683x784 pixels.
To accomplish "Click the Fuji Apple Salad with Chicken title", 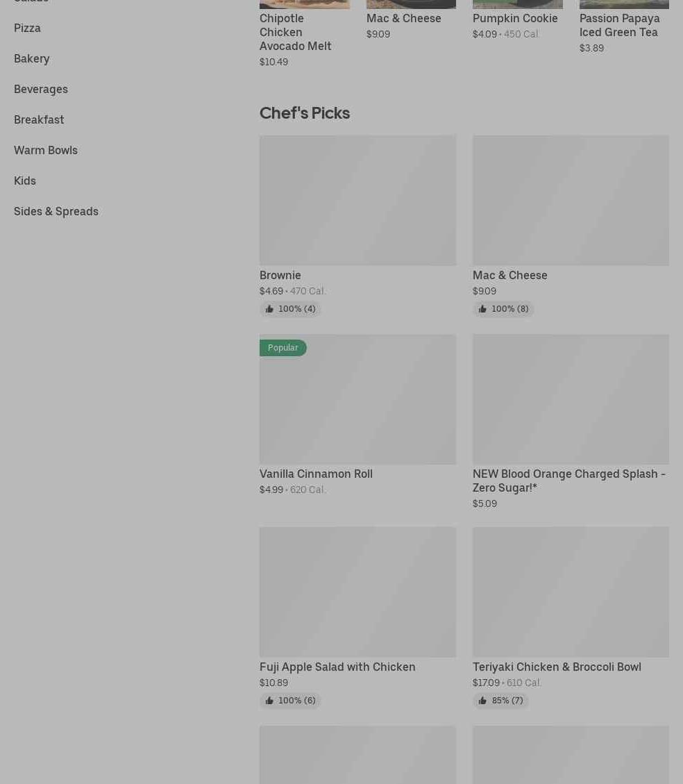I will 337,667.
